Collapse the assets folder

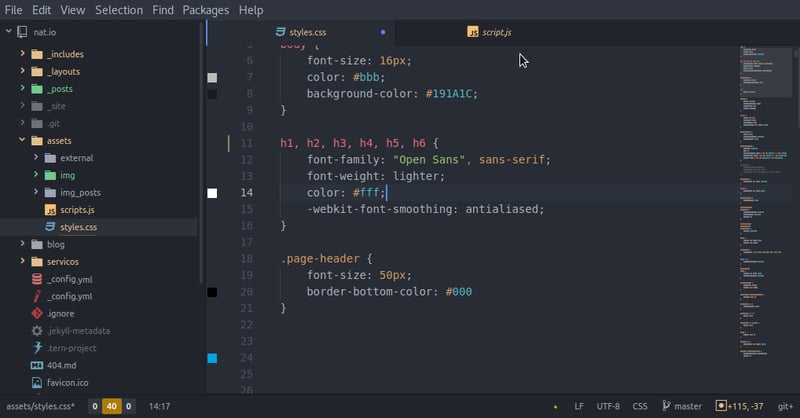58,141
